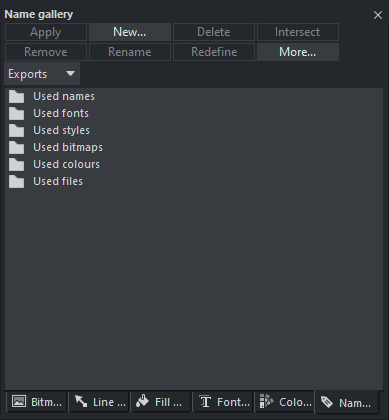Open the Colour gallery tab icon
Image resolution: width=390 pixels, height=420 pixels.
[266, 401]
